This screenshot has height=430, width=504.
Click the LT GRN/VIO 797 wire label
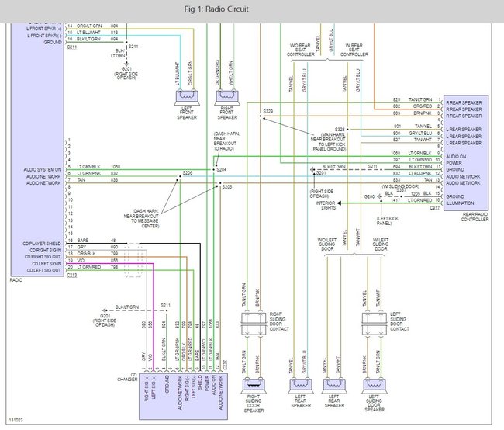pyautogui.click(x=413, y=160)
